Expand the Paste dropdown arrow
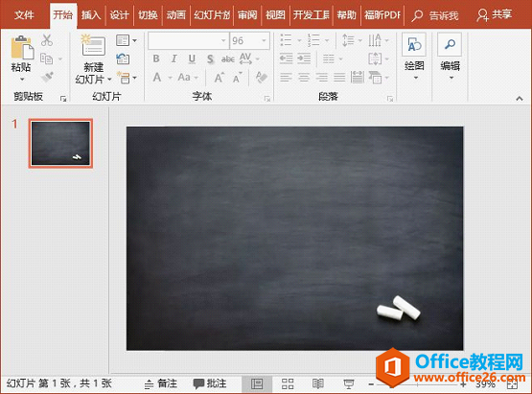Viewport: 532px width, 394px height. point(22,79)
